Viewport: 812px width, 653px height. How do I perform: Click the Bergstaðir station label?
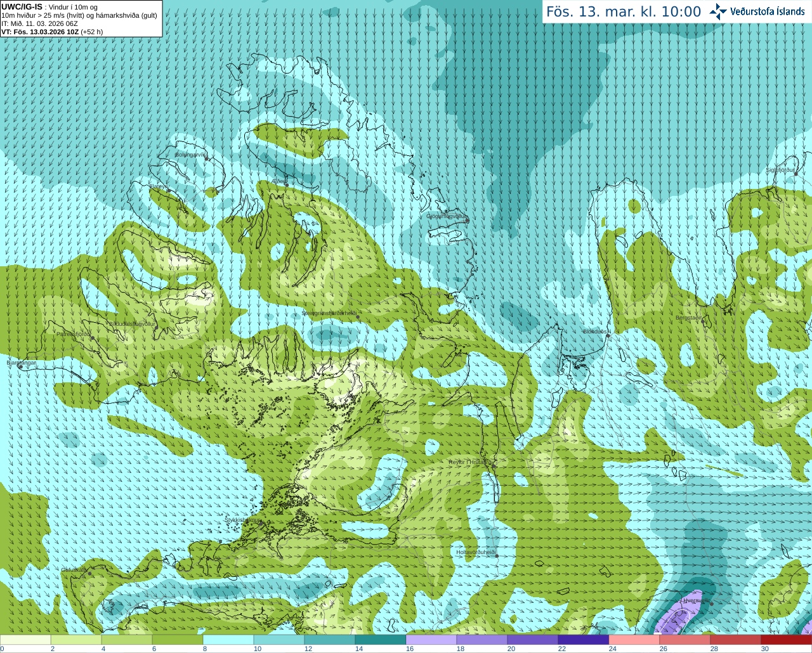point(689,318)
